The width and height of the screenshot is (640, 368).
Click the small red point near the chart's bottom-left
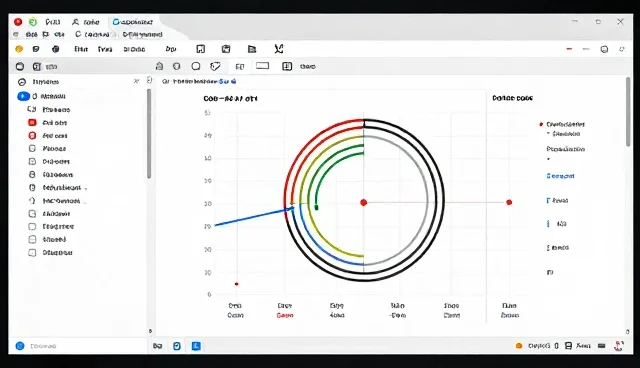[x=236, y=284]
